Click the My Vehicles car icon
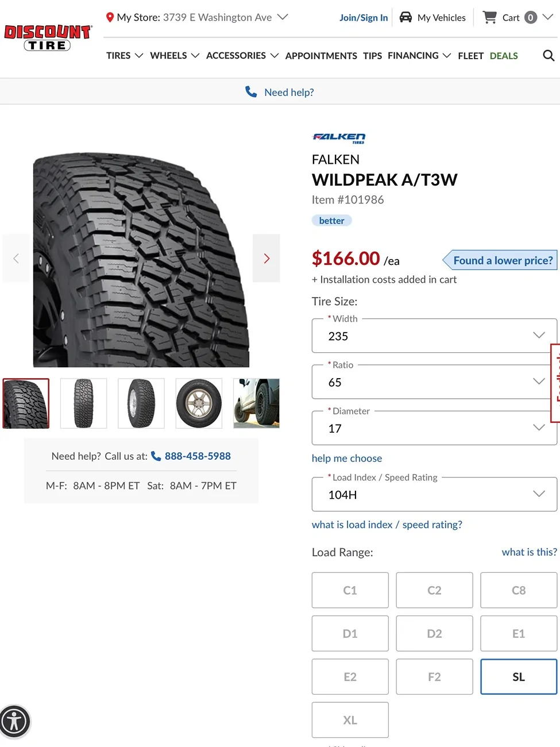 coord(405,17)
